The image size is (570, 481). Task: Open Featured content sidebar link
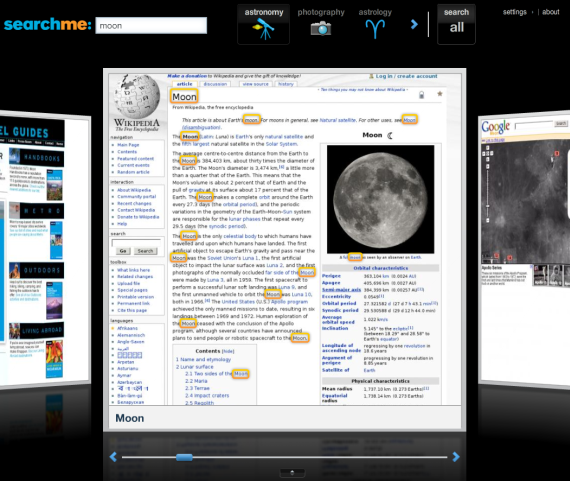tap(136, 159)
